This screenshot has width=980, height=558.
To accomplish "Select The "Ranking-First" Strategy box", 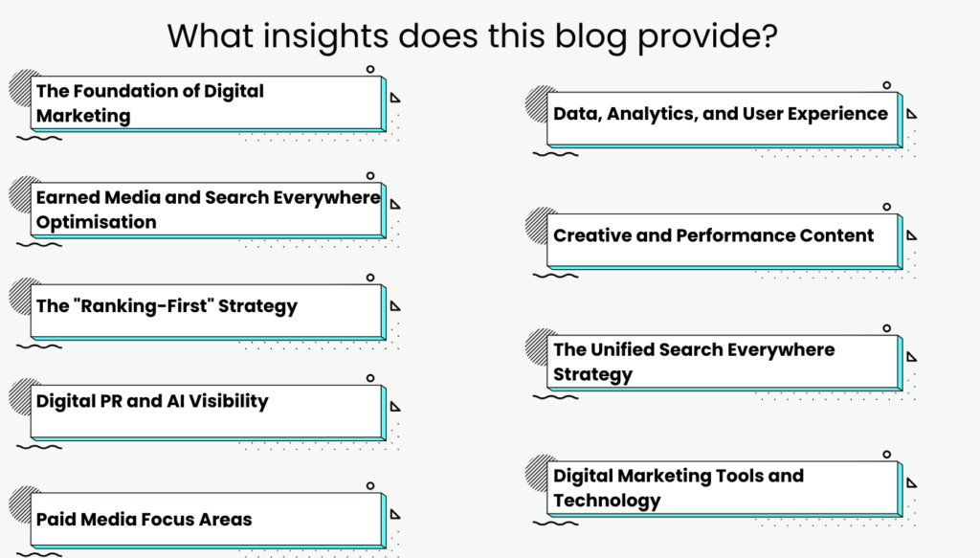I will (207, 308).
